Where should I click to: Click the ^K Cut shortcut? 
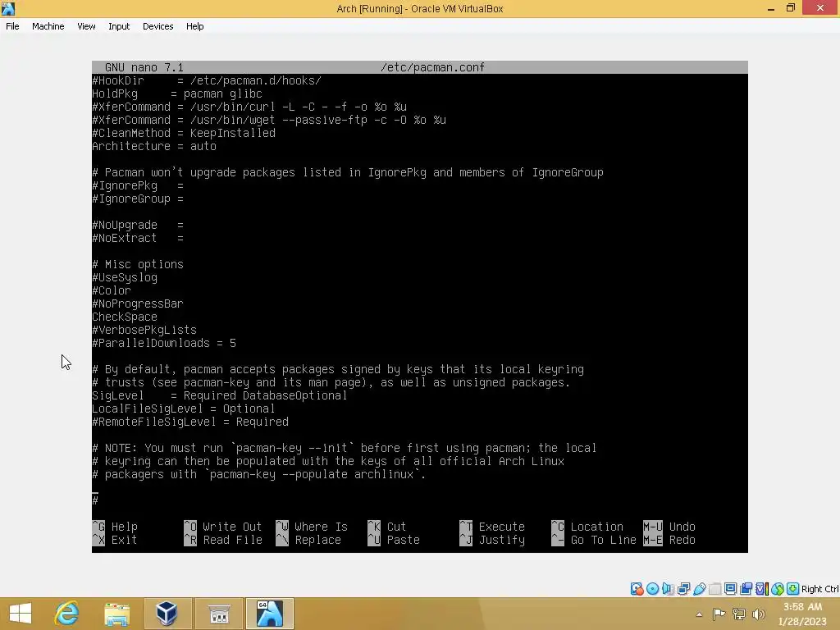coord(387,527)
